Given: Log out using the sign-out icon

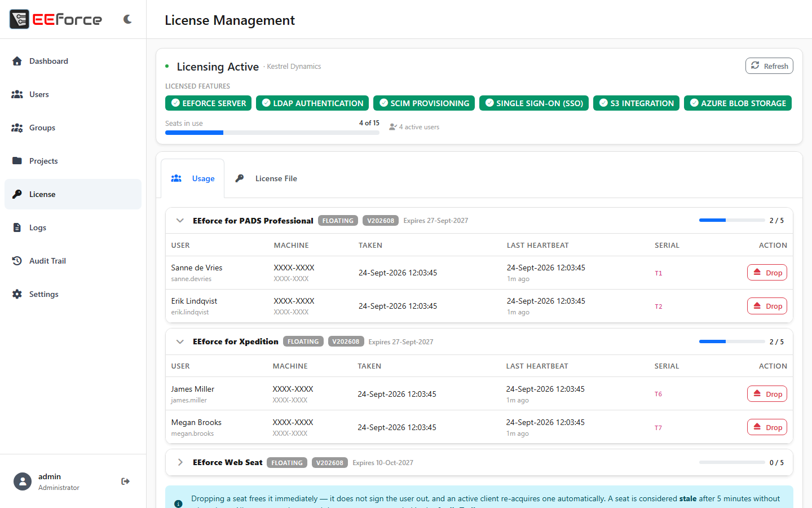Looking at the screenshot, I should pos(125,481).
